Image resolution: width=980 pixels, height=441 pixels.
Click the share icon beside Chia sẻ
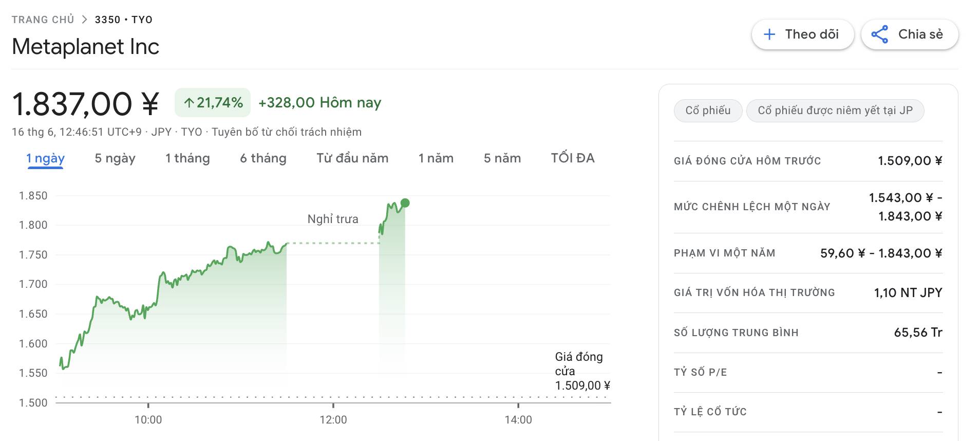click(879, 34)
